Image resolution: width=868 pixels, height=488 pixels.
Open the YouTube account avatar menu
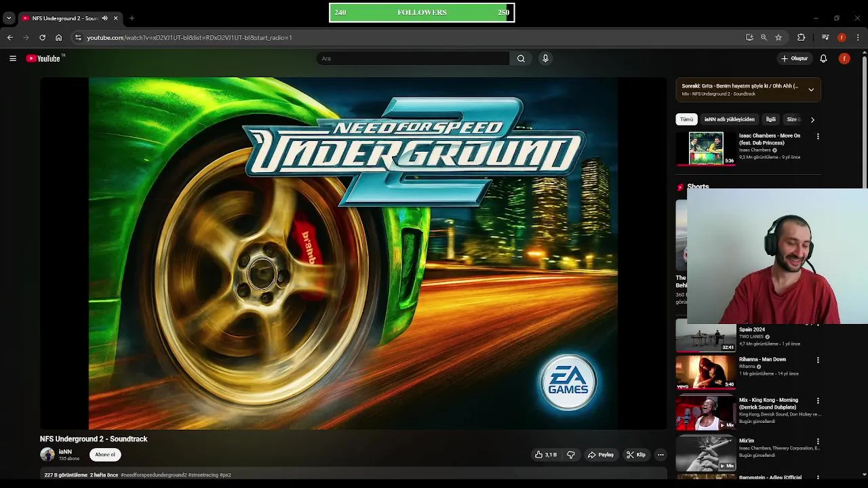point(844,58)
